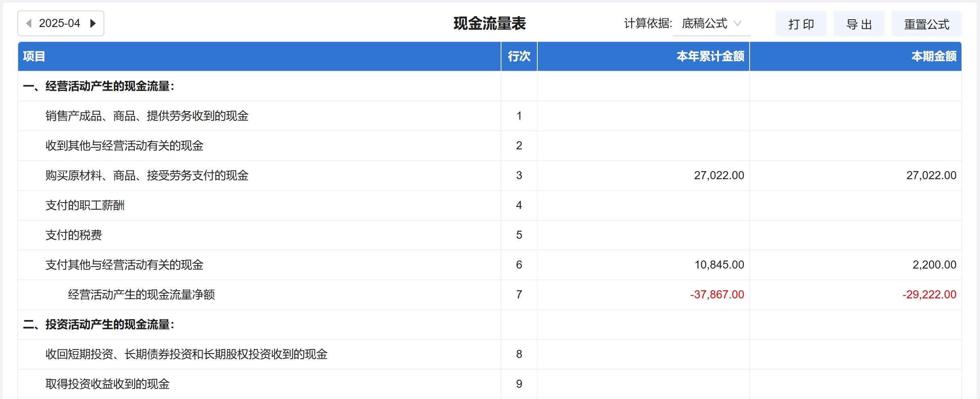Image resolution: width=980 pixels, height=399 pixels.
Task: Select 本期金额 cell showing 2,200.00
Action: pyautogui.click(x=934, y=265)
